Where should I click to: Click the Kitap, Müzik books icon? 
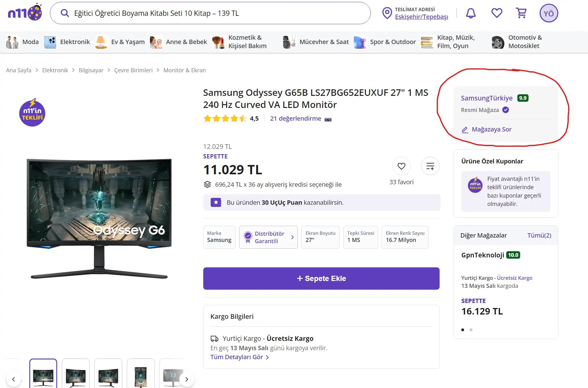coord(427,42)
